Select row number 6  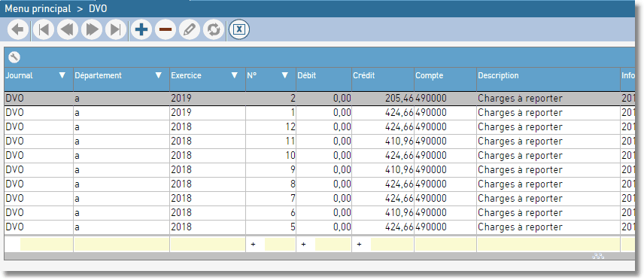[x=320, y=213]
